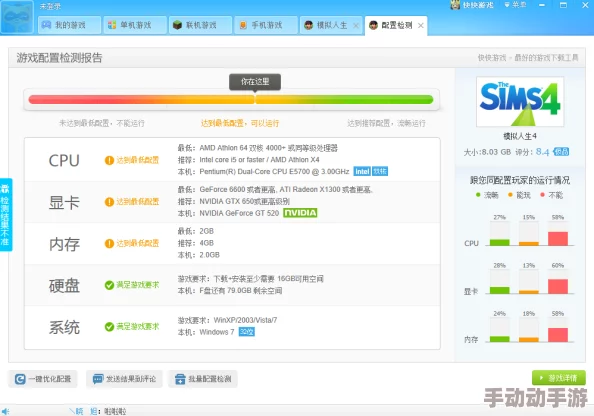Click the NVIDIA logo badge
594x416 pixels.
coord(300,213)
